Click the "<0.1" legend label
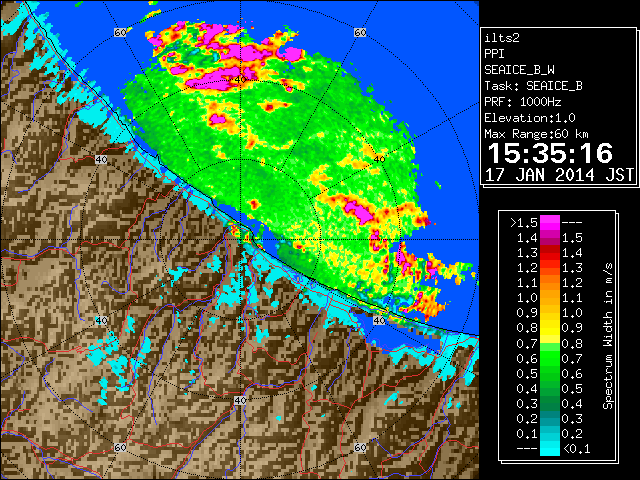Viewport: 640px width, 480px height. click(576, 449)
